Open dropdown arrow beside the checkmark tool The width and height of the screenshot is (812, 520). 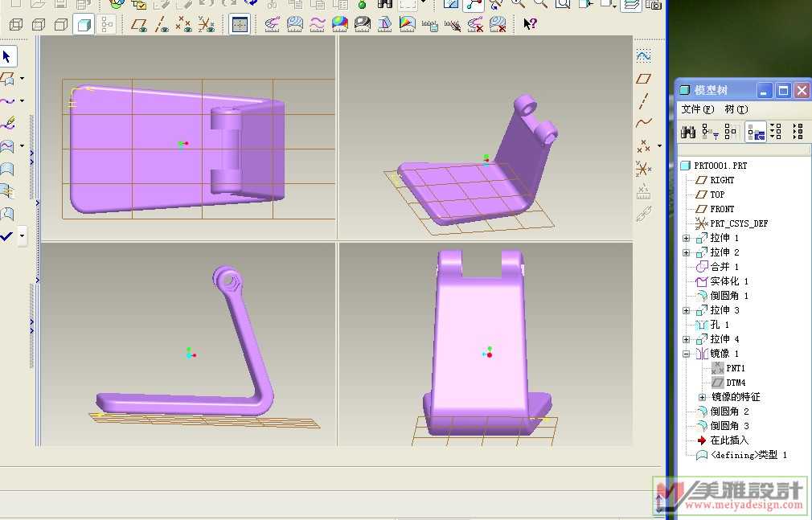[x=22, y=235]
